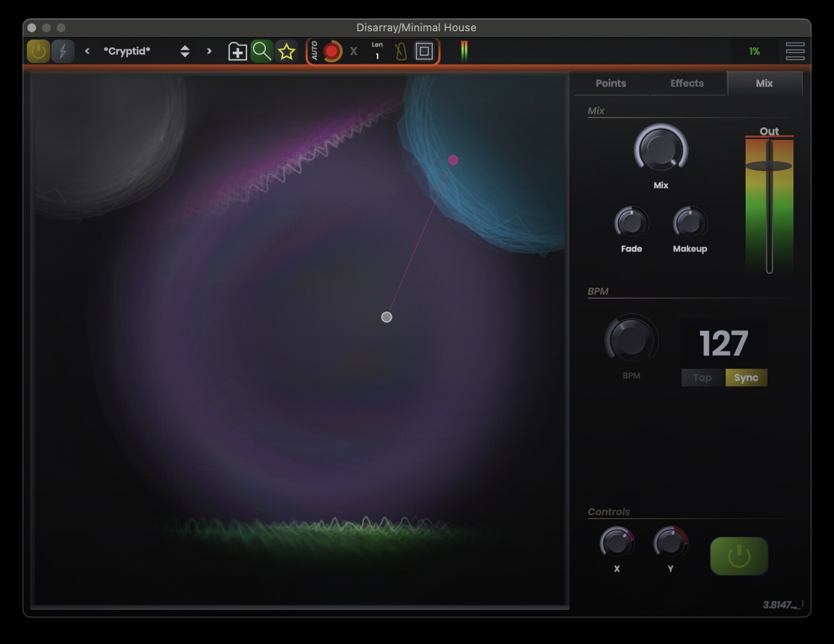Open the preset browser magnifier icon
This screenshot has width=834, height=644.
pyautogui.click(x=261, y=52)
